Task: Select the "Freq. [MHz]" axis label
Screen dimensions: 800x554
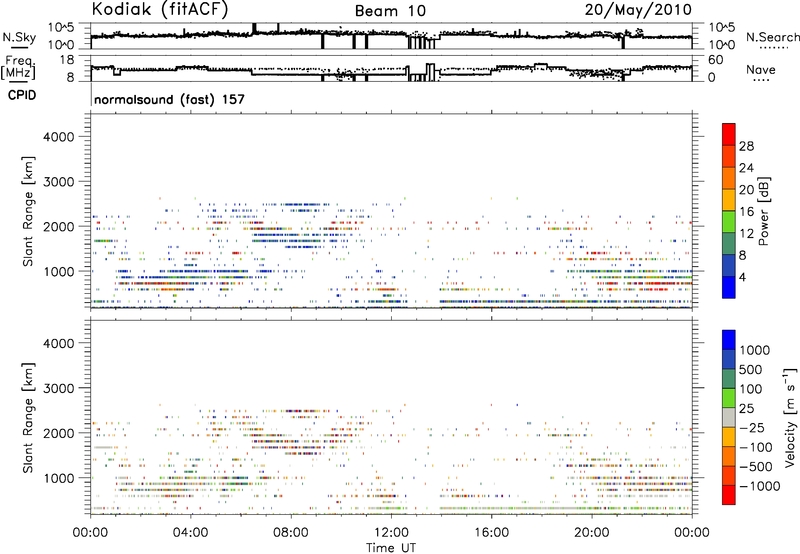Action: [x=19, y=67]
